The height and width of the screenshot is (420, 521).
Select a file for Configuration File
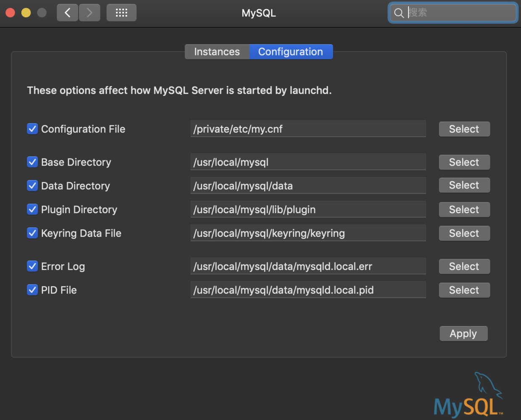pyautogui.click(x=464, y=129)
